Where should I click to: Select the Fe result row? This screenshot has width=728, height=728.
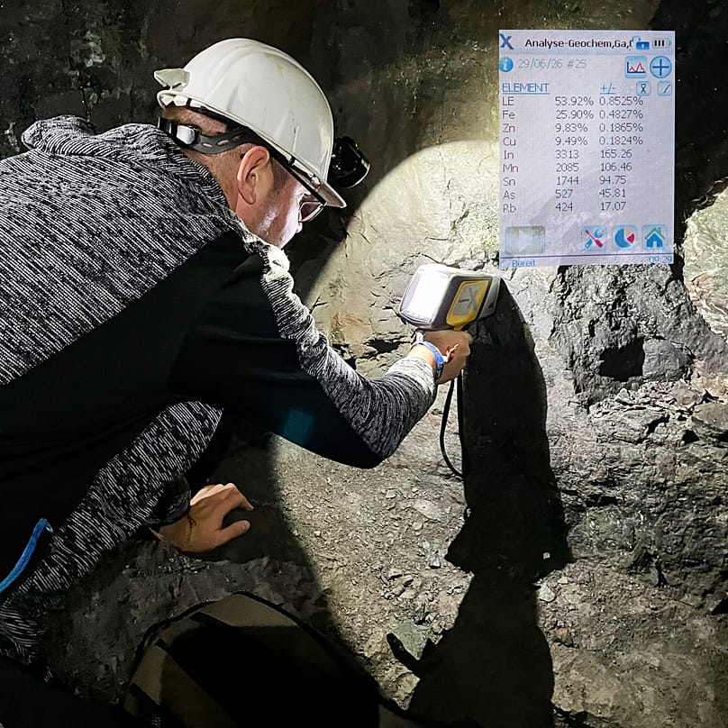572,114
